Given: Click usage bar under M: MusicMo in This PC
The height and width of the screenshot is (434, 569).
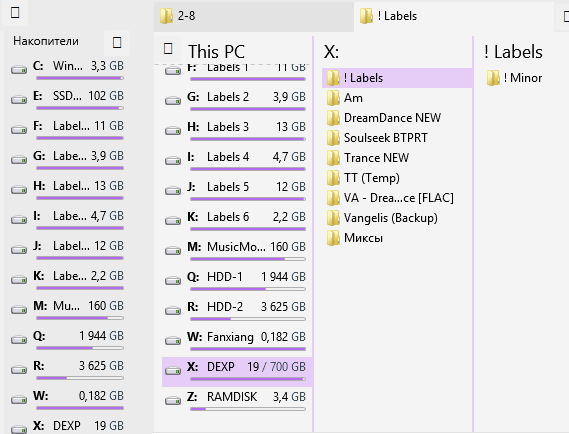Looking at the screenshot, I should point(248,259).
